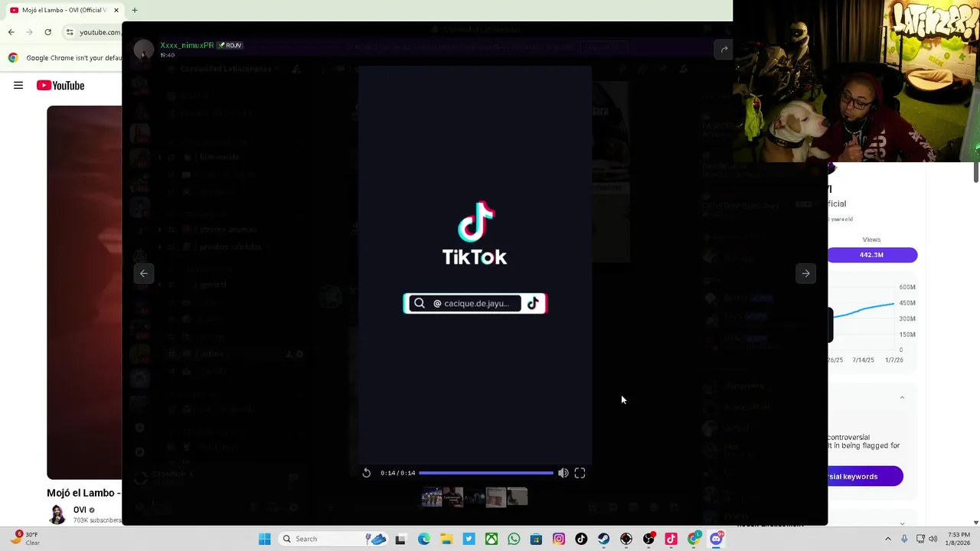Viewport: 980px width, 551px height.
Task: Select third thumbnail in media carousel
Action: pyautogui.click(x=475, y=497)
